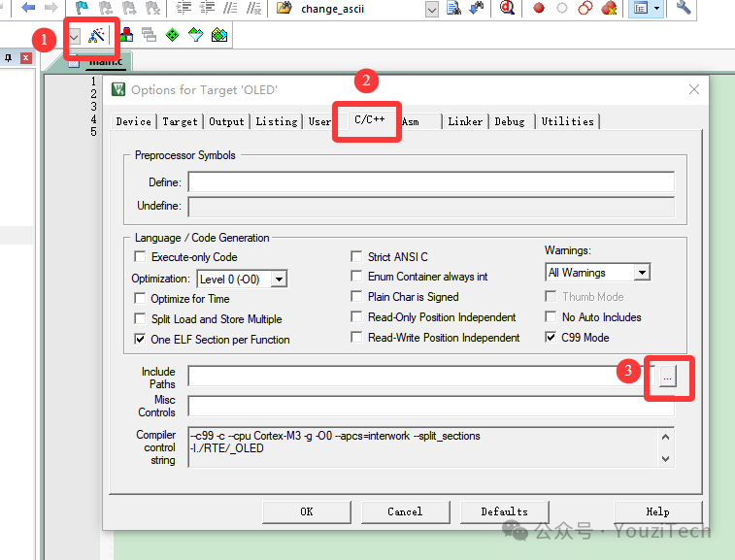Insert bookmark using the blue flag icon
The width and height of the screenshot is (735, 560).
click(83, 8)
